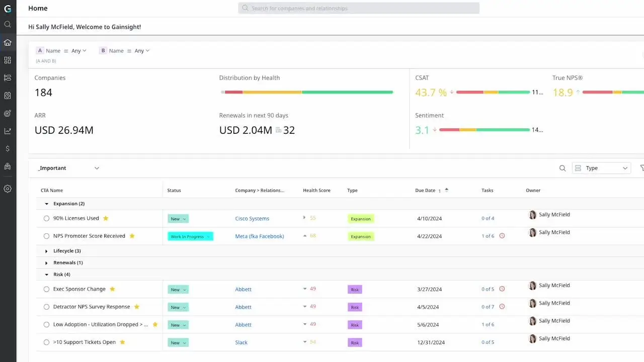
Task: Open the search icon in left sidebar
Action: (8, 24)
